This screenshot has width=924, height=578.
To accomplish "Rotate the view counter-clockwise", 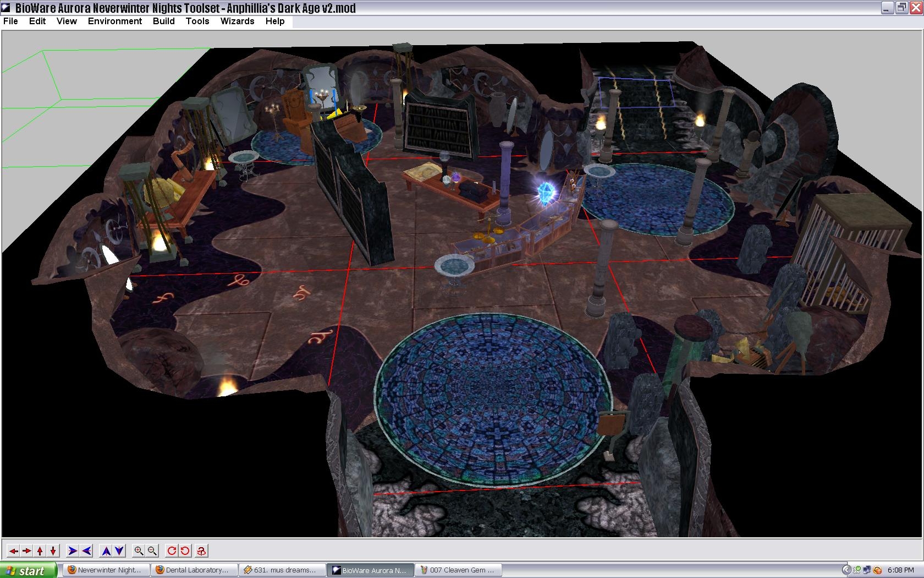I will (x=185, y=550).
